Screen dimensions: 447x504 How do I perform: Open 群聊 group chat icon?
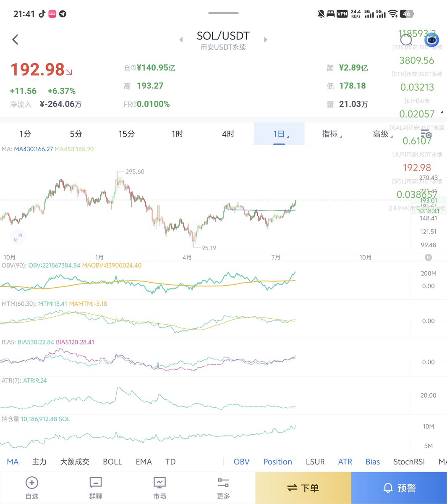tap(96, 483)
